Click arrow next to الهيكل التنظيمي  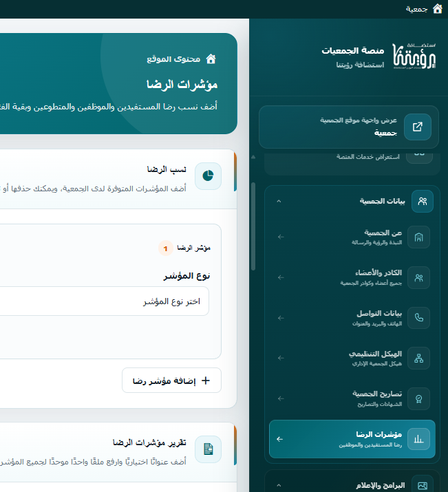pos(281,358)
